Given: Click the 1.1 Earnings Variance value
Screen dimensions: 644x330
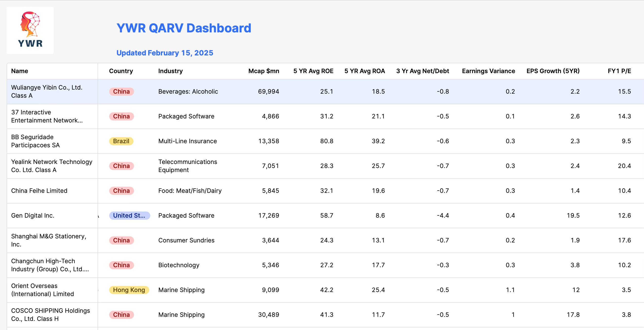Looking at the screenshot, I should click(510, 290).
